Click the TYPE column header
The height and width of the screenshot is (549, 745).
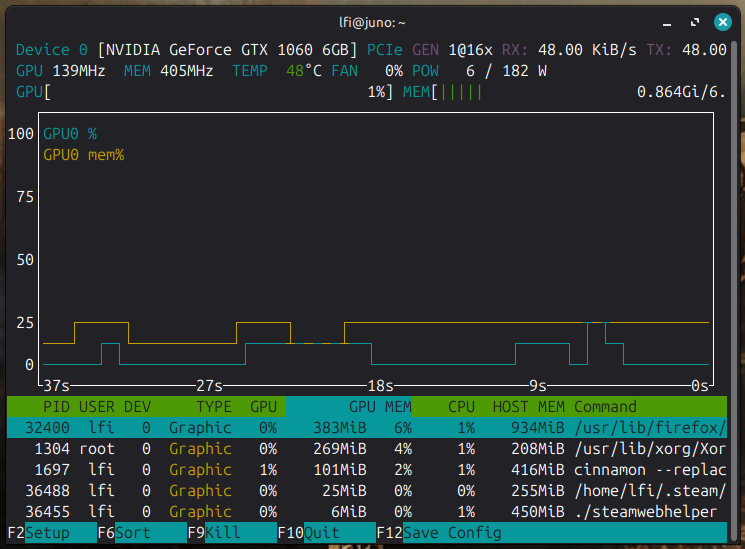tap(214, 406)
